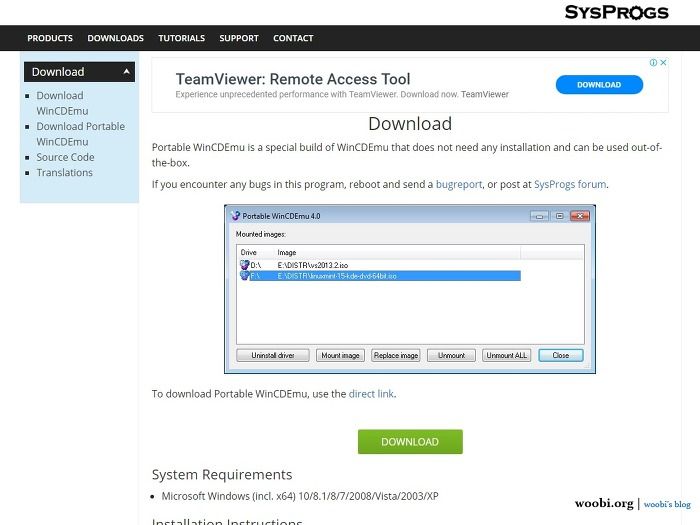Click the SysProgs logo
Screen dimensions: 700x525
(617, 12)
